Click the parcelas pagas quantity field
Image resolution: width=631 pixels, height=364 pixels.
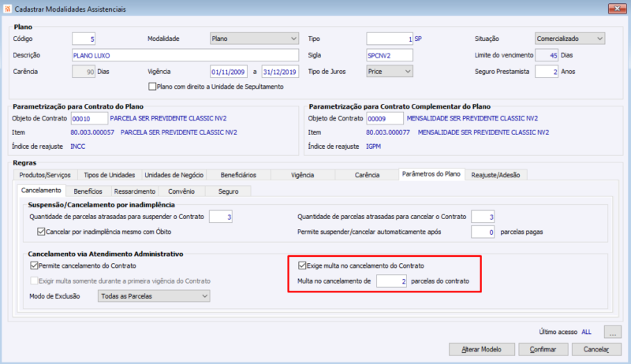click(483, 232)
